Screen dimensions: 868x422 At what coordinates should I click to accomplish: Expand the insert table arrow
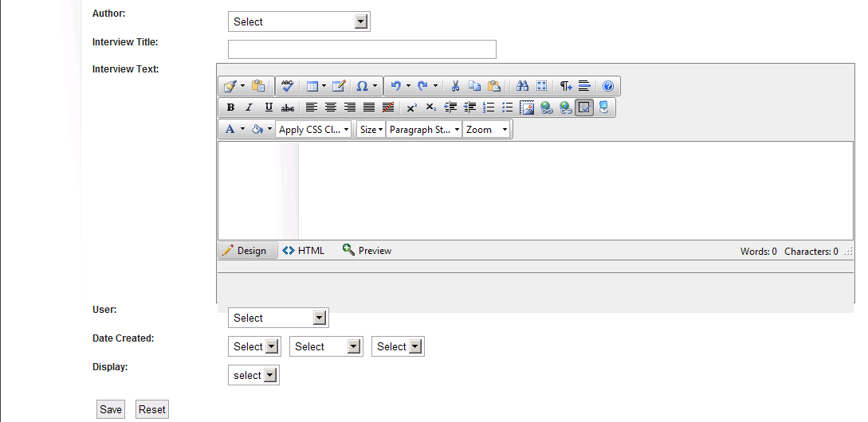[324, 86]
